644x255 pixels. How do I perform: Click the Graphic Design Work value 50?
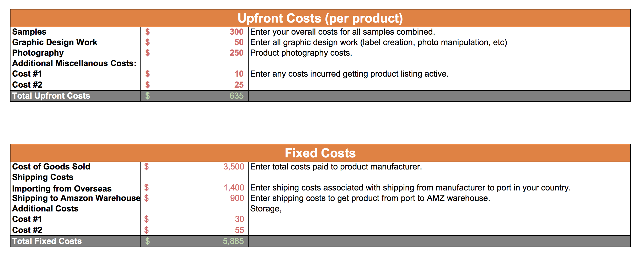point(194,42)
